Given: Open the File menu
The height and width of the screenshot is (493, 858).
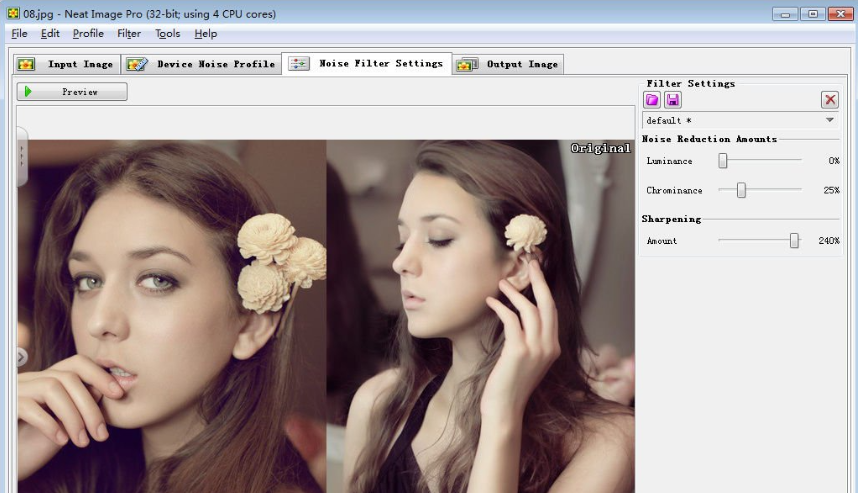Looking at the screenshot, I should pos(19,33).
